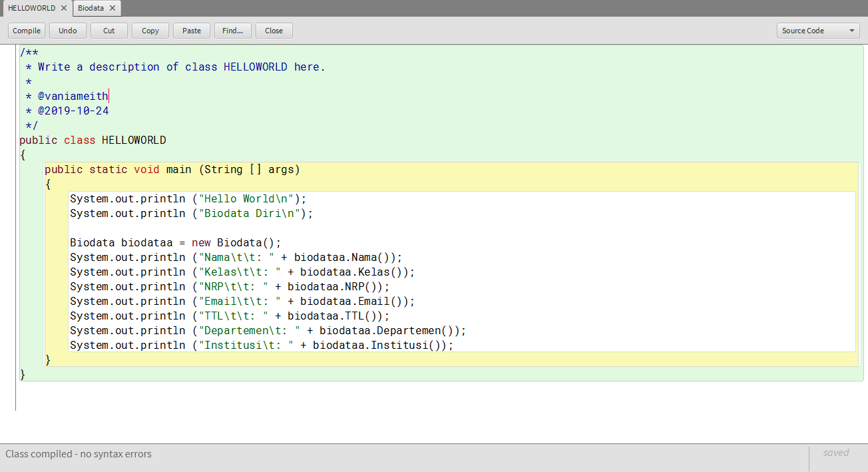Click the Close toolbar button
Screen dimensions: 868x472
tap(274, 31)
